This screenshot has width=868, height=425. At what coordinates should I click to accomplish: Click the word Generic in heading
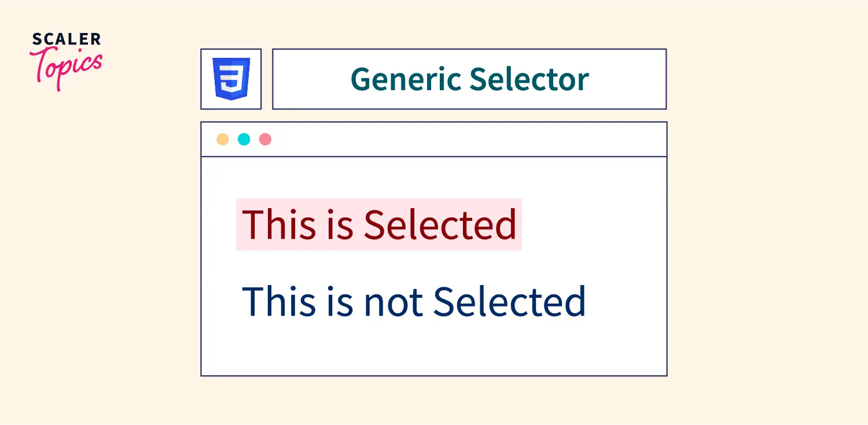(x=406, y=79)
